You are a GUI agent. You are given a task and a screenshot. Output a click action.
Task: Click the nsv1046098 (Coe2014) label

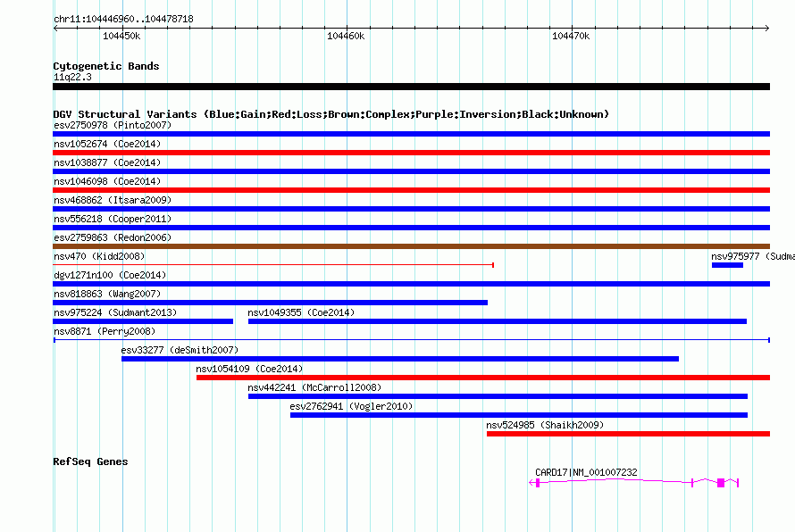tap(107, 181)
